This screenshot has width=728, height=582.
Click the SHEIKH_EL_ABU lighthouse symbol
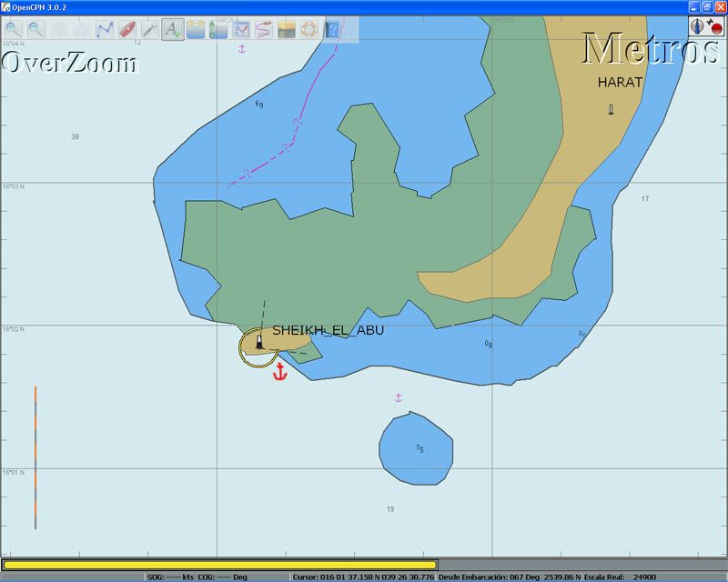pos(259,343)
